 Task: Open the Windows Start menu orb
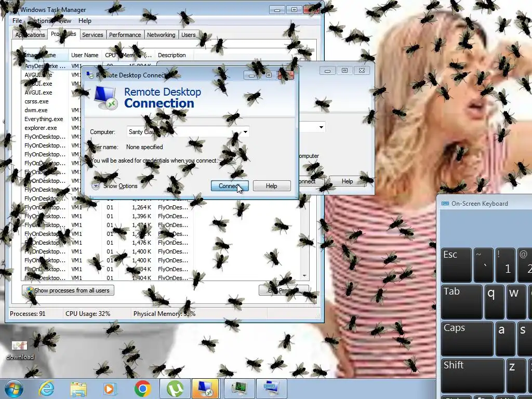[x=14, y=389]
